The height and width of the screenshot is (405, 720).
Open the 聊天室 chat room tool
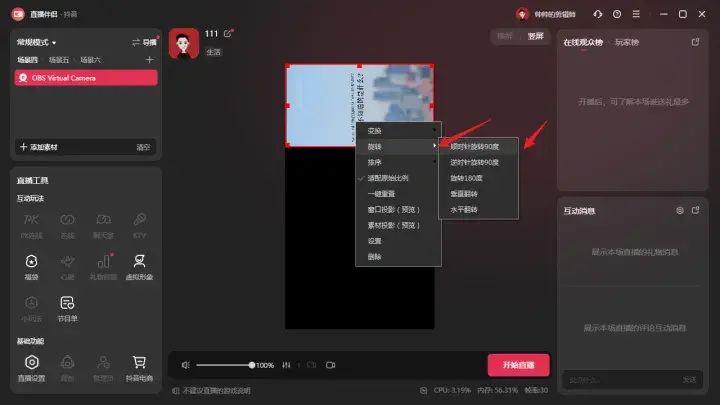point(103,225)
